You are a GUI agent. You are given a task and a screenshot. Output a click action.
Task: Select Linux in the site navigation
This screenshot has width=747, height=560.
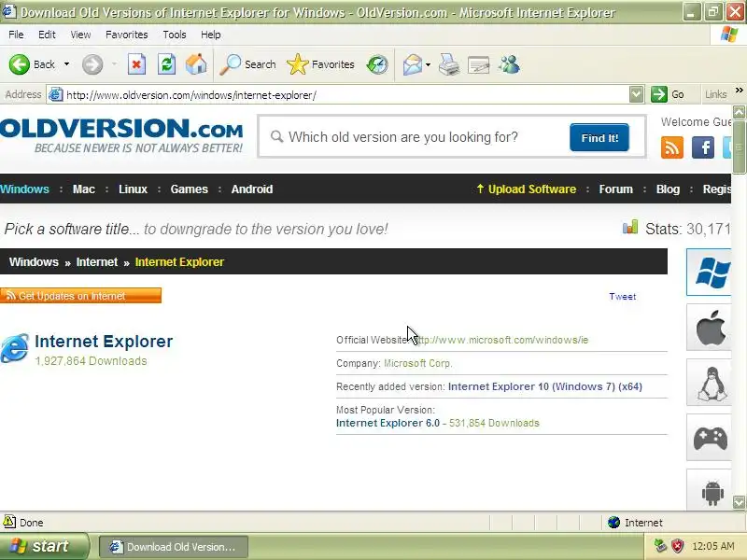tap(133, 189)
